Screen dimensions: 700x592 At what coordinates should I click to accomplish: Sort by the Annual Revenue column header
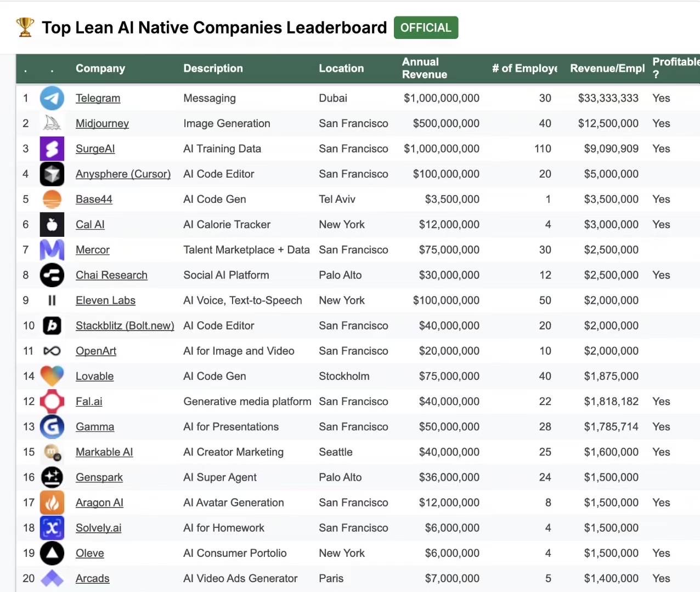pyautogui.click(x=425, y=69)
